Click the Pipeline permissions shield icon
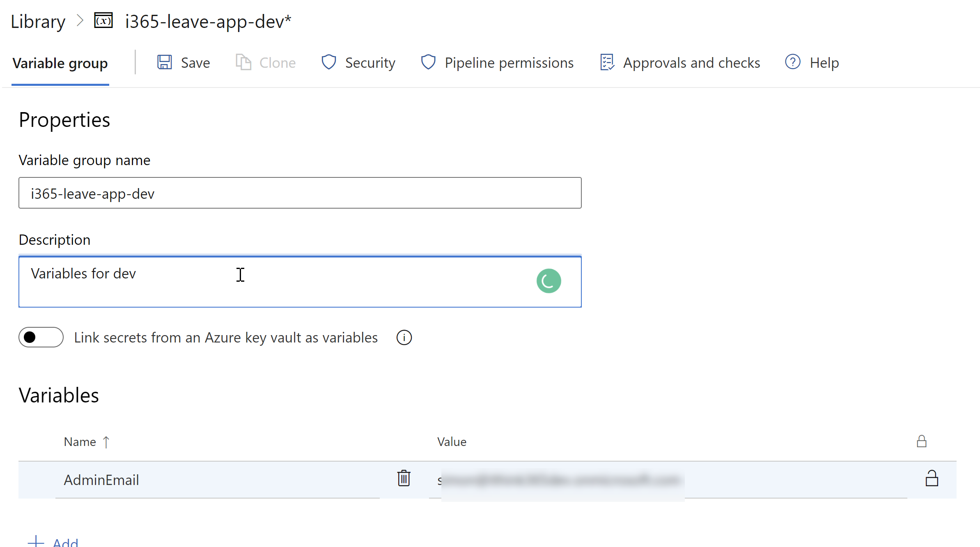Image resolution: width=980 pixels, height=547 pixels. pyautogui.click(x=428, y=62)
